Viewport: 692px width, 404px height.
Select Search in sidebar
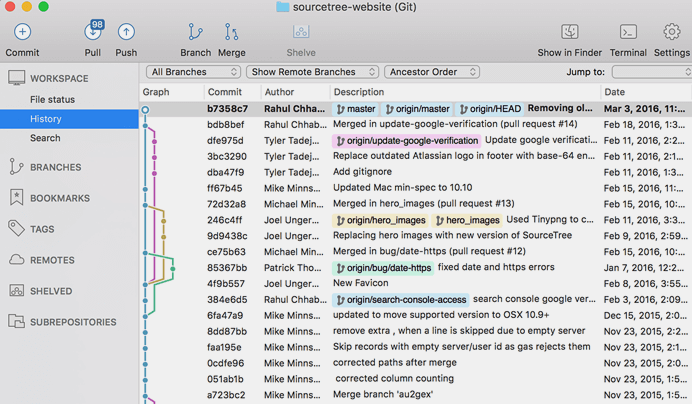[x=45, y=138]
